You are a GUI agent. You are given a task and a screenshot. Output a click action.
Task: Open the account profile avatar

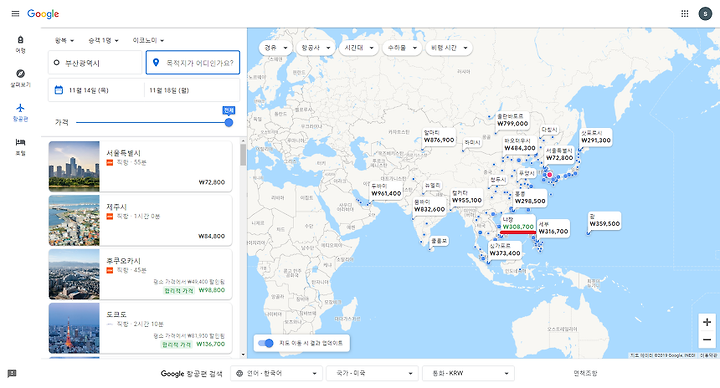pos(705,14)
